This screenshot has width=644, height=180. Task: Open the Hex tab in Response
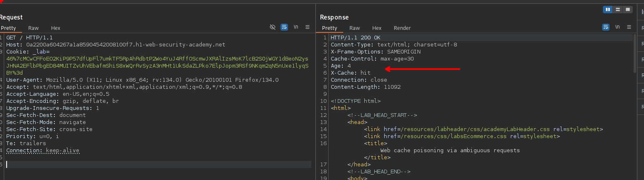coord(376,28)
